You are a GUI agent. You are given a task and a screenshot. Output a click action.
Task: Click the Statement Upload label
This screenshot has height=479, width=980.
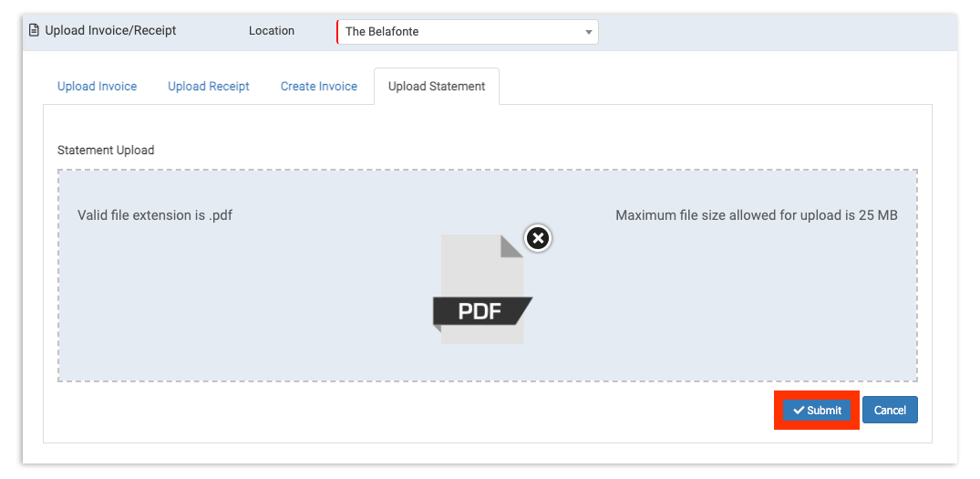point(106,150)
